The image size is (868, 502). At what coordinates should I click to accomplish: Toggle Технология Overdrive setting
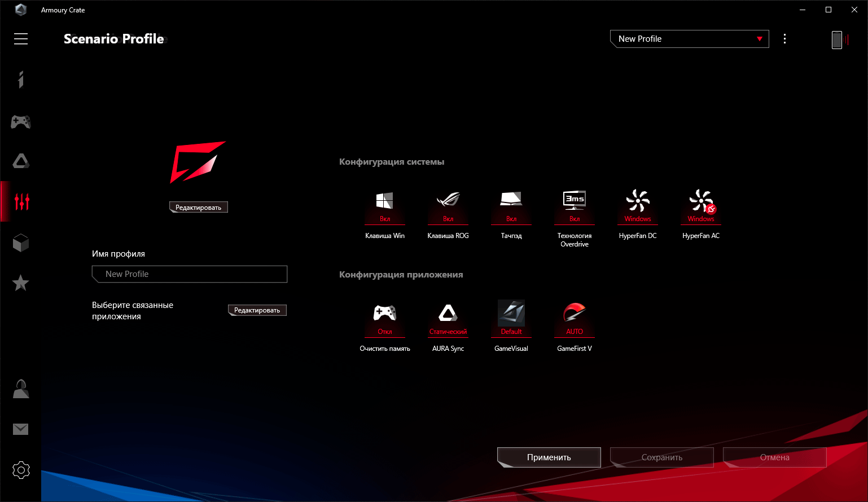(x=575, y=206)
